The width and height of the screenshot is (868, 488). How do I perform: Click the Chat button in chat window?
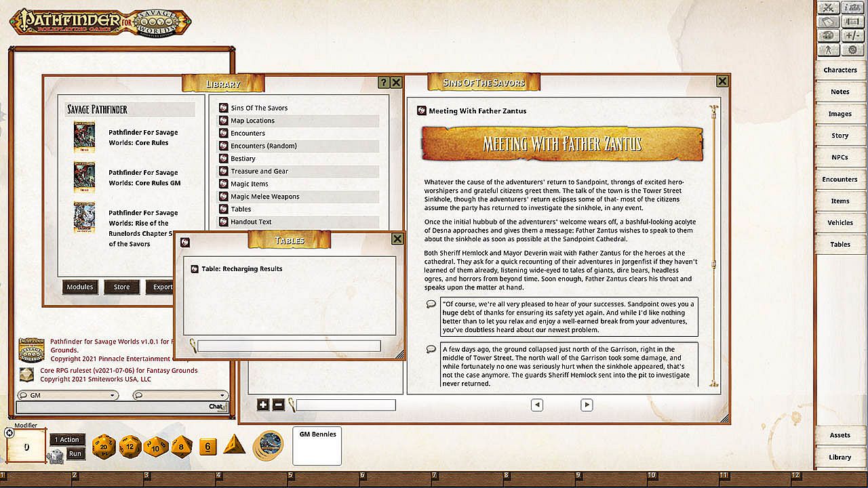(x=216, y=407)
